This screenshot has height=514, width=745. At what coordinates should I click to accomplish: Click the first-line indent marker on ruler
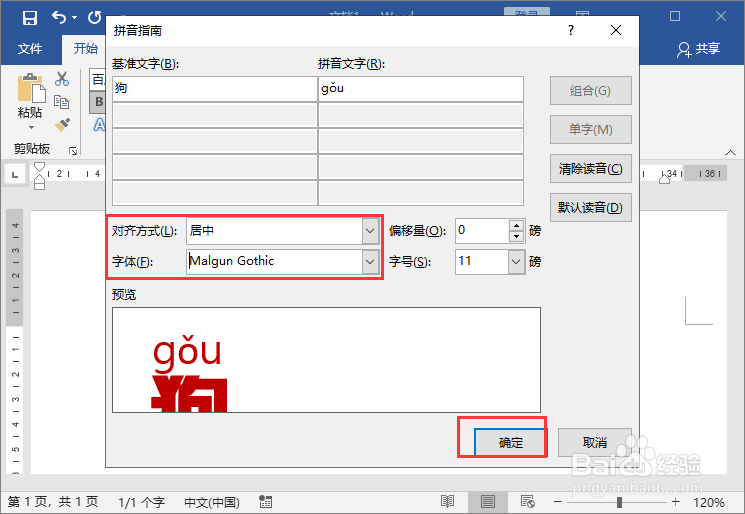[39, 167]
